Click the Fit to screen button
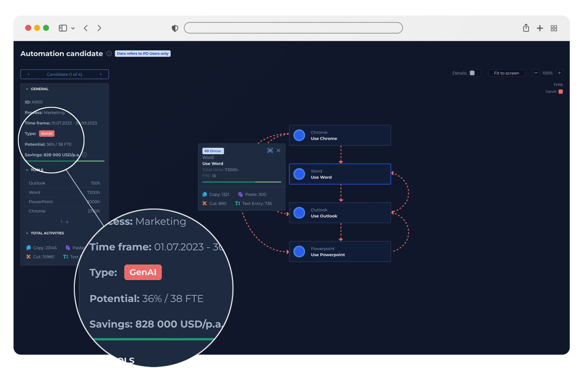The height and width of the screenshot is (368, 588). point(506,73)
